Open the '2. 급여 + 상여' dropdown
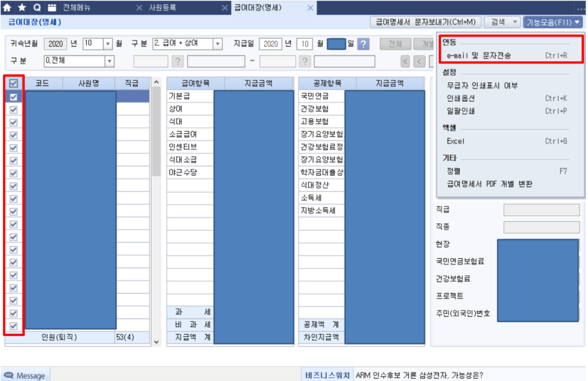The width and height of the screenshot is (588, 381). [x=217, y=44]
